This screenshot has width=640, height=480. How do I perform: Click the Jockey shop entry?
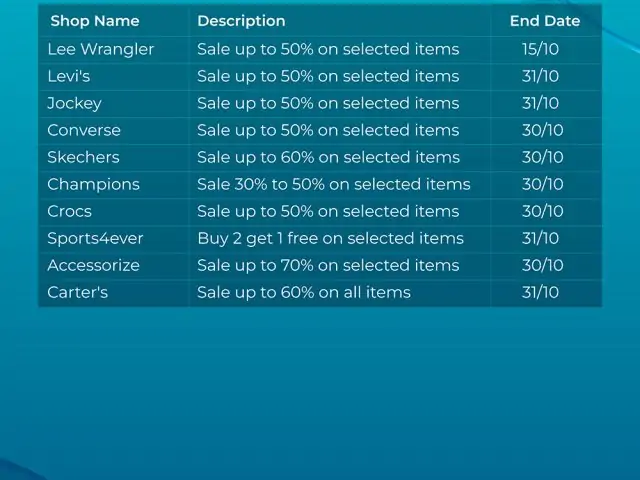pos(75,103)
